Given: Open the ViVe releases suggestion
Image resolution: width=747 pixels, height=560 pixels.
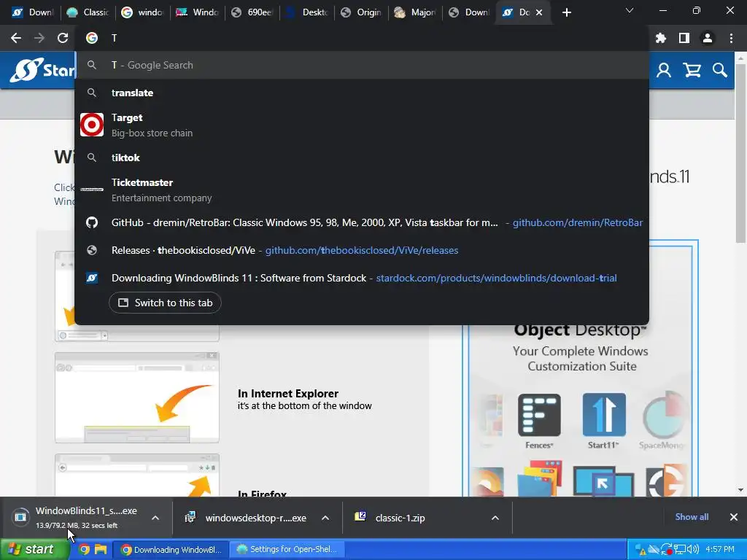Looking at the screenshot, I should [362, 250].
